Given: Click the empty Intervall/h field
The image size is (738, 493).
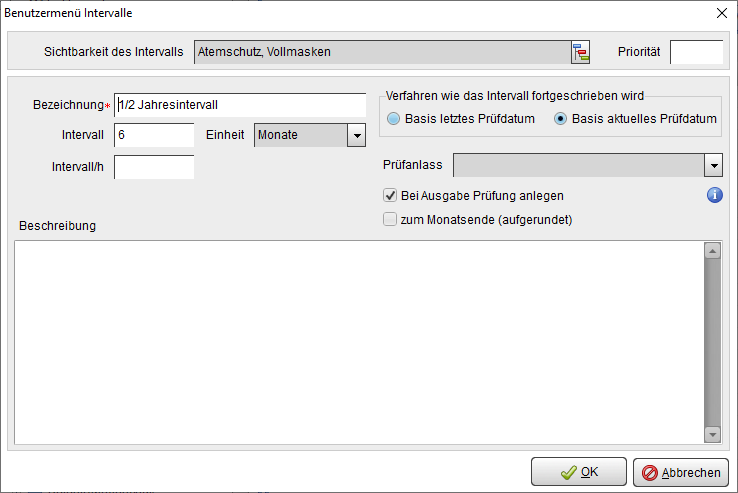Looking at the screenshot, I should (x=154, y=167).
